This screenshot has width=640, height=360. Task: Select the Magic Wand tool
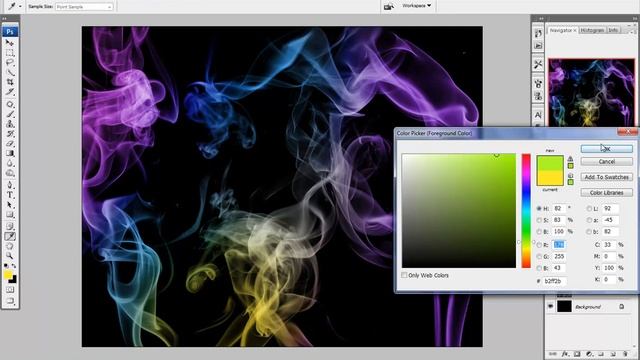point(10,72)
